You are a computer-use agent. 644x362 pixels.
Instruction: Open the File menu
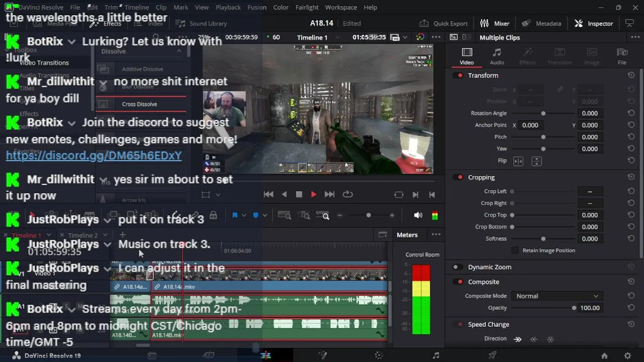tap(75, 7)
